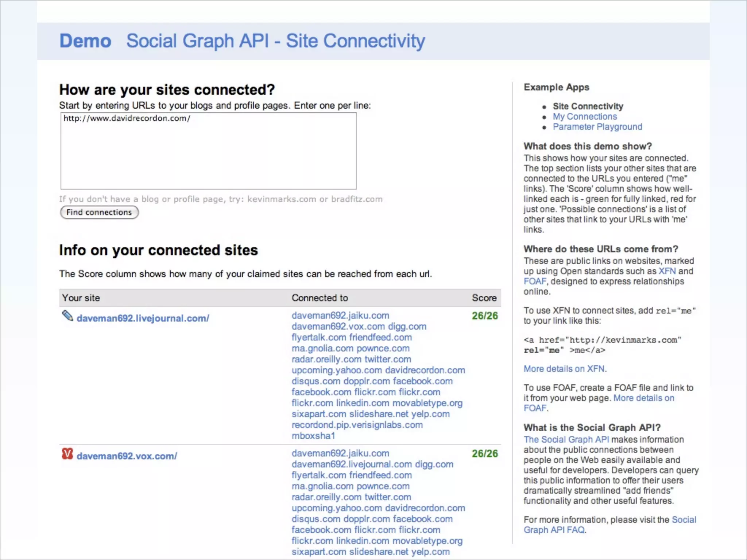The width and height of the screenshot is (747, 560).
Task: Open Social Graph API - Site Connectivity title
Action: tap(275, 41)
